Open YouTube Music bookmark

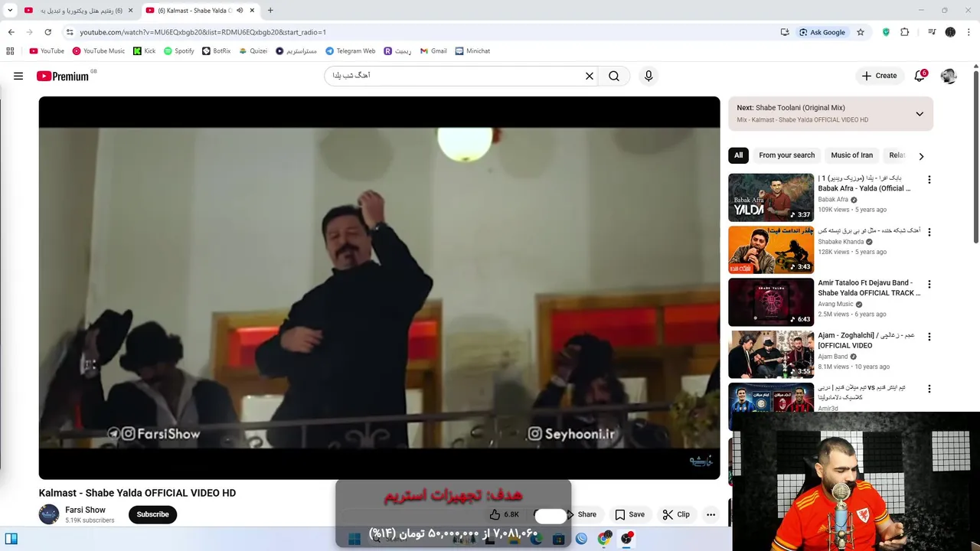click(99, 51)
